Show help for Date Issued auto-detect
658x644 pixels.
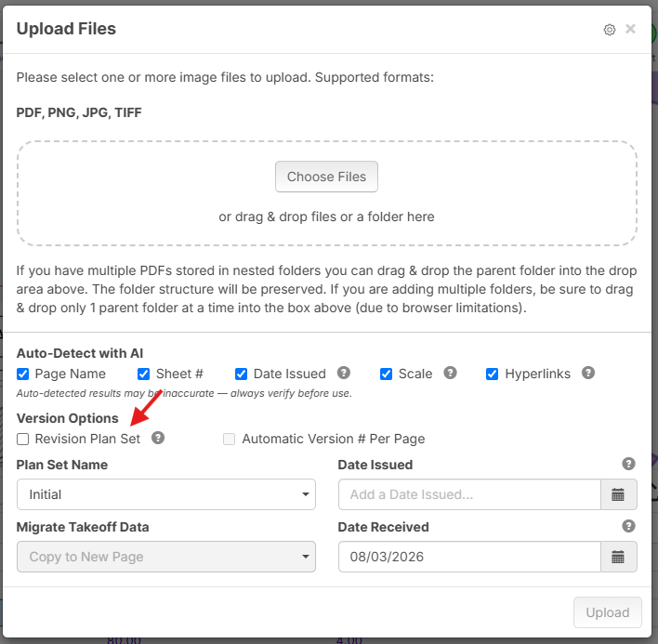point(344,373)
